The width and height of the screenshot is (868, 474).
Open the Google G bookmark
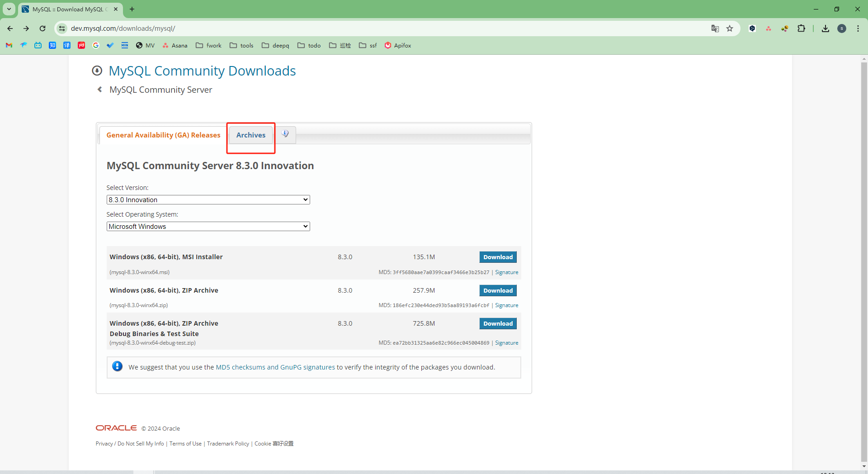[x=96, y=45]
